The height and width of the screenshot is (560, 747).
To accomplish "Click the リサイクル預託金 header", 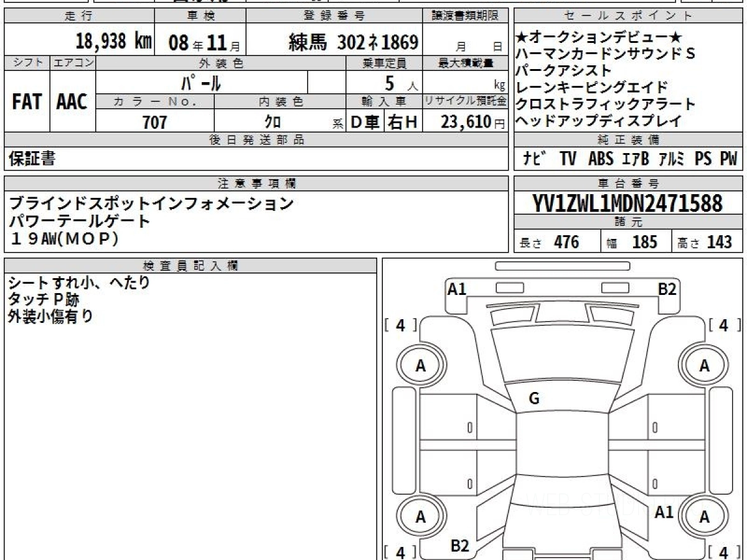I will [466, 101].
